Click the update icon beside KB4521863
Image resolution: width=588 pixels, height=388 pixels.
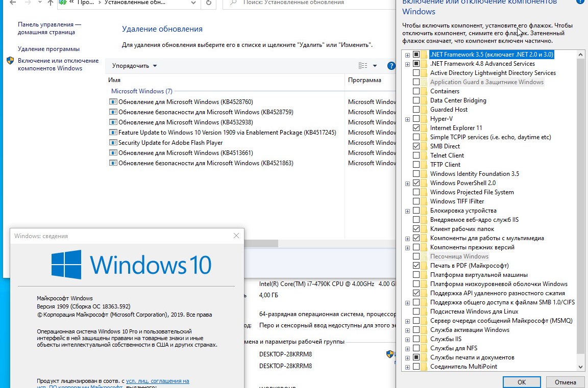[x=113, y=163]
